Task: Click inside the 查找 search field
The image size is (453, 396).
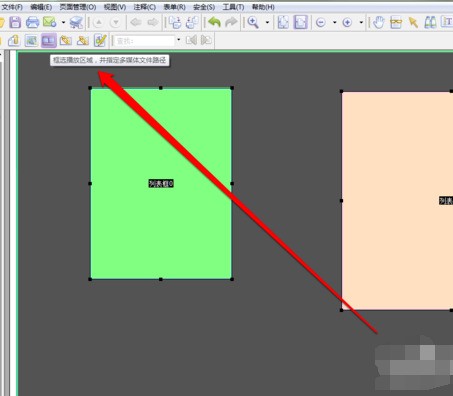Action: (x=143, y=41)
